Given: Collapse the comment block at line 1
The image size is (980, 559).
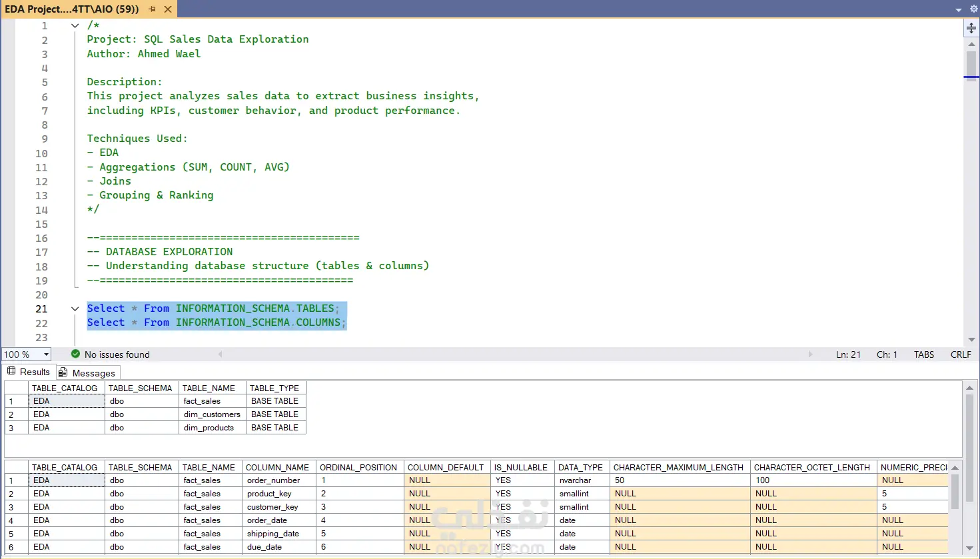Looking at the screenshot, I should 75,25.
